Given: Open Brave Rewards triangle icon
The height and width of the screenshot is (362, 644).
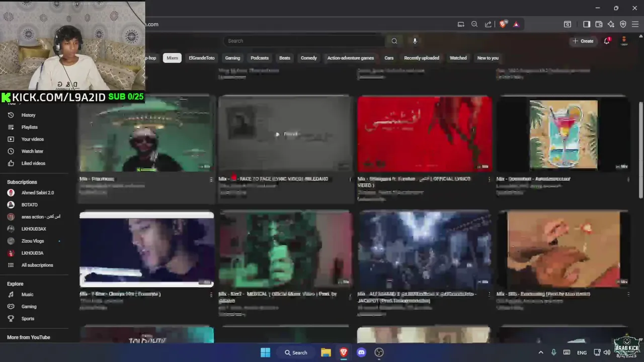Looking at the screenshot, I should [x=516, y=24].
